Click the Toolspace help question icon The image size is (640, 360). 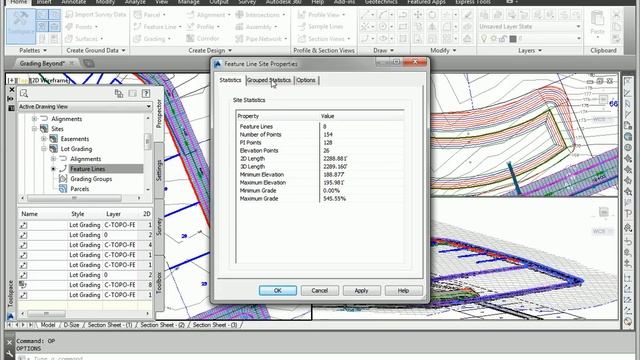pos(146,93)
